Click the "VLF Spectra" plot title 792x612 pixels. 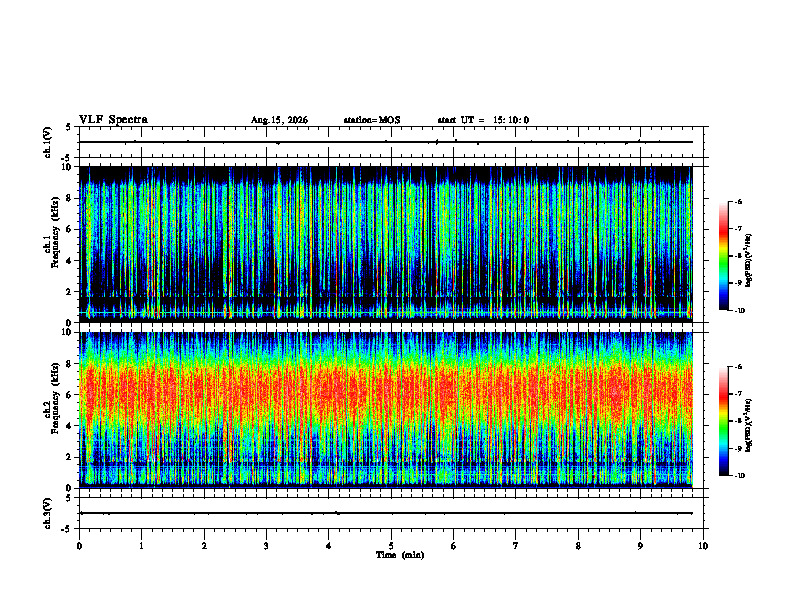113,120
